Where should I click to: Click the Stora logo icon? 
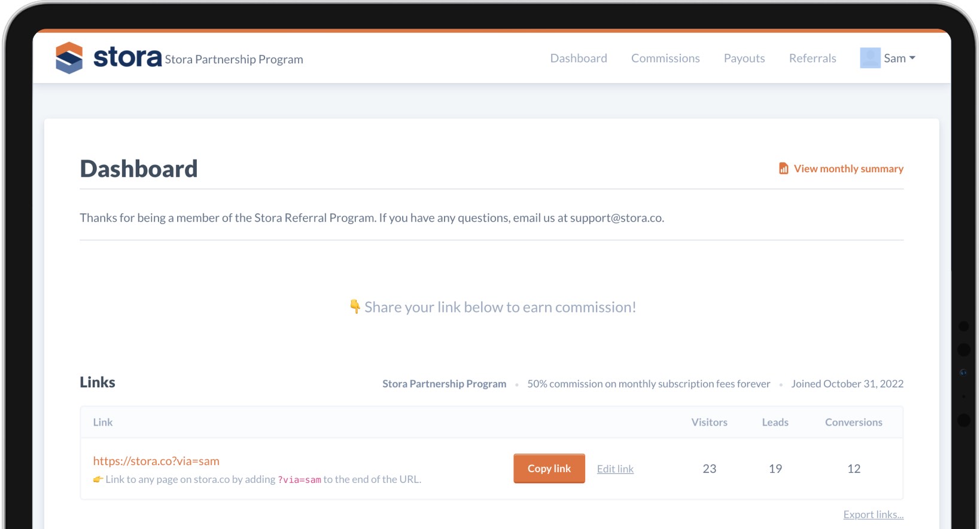point(69,58)
